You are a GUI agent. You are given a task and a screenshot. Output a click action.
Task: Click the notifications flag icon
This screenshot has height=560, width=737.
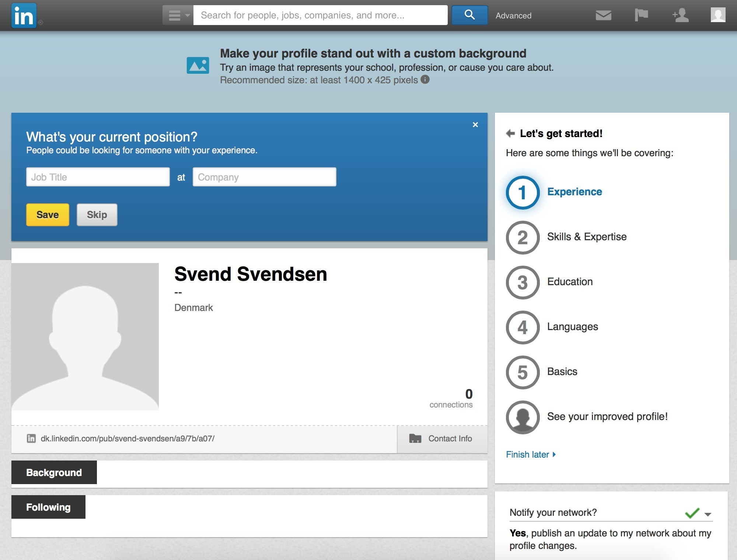pos(642,15)
